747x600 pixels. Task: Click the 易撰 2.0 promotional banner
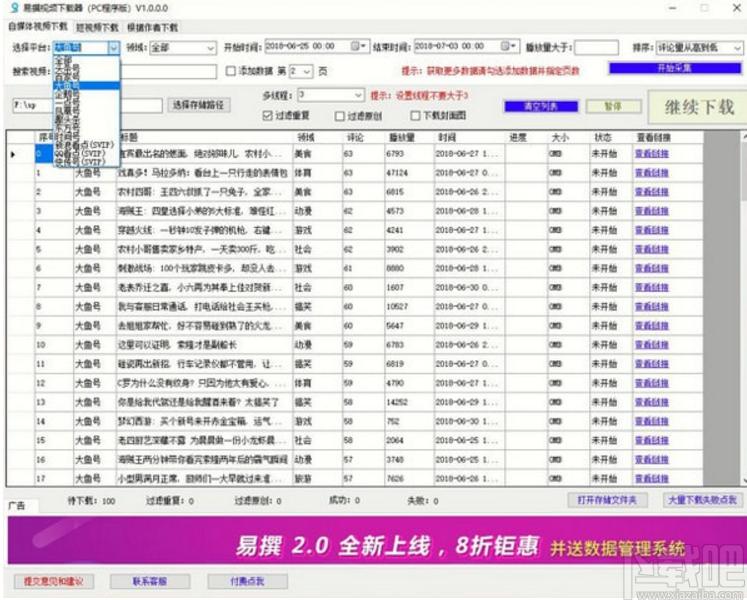point(376,540)
